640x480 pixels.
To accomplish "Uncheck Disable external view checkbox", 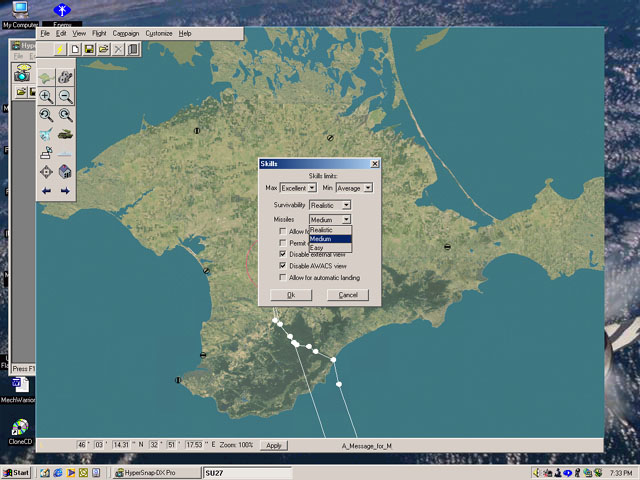I will coord(283,254).
